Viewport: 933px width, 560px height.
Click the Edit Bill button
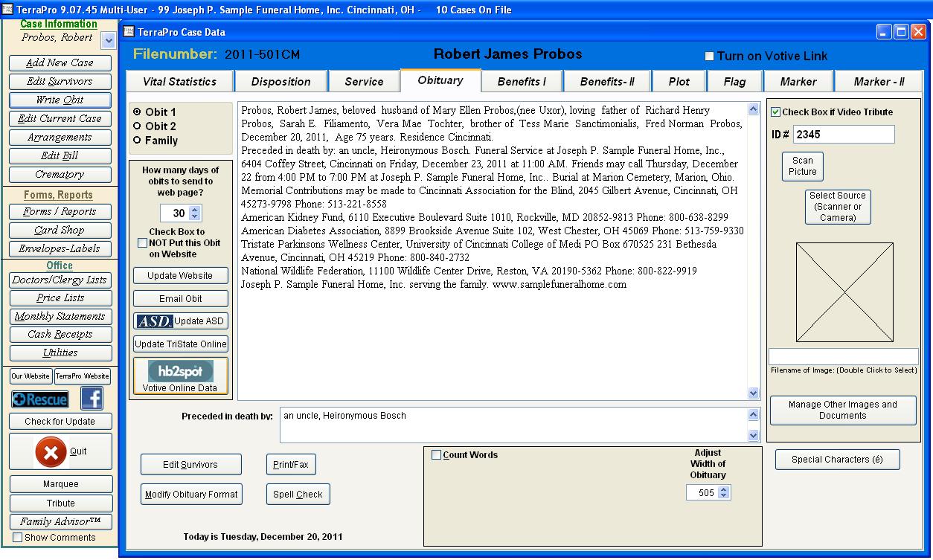[60, 156]
